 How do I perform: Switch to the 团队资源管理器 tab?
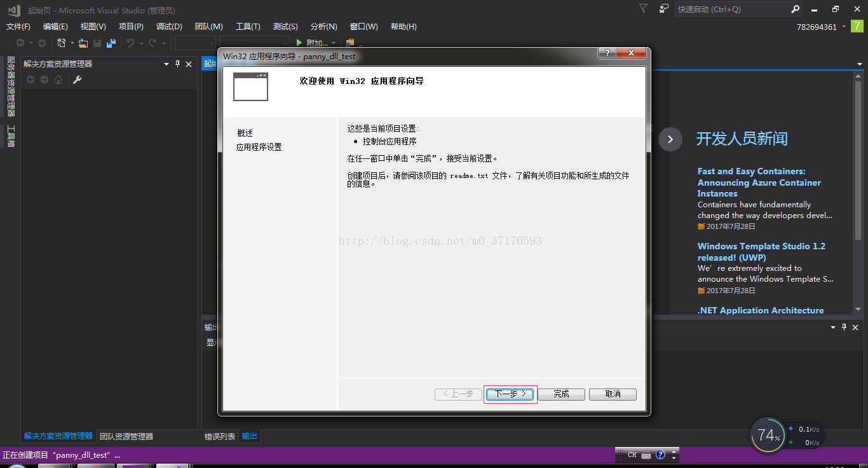(126, 437)
